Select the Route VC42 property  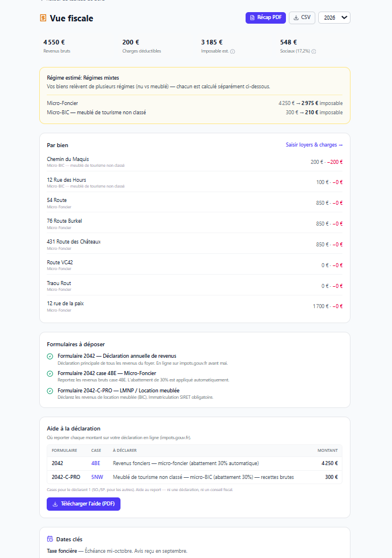pos(195,265)
